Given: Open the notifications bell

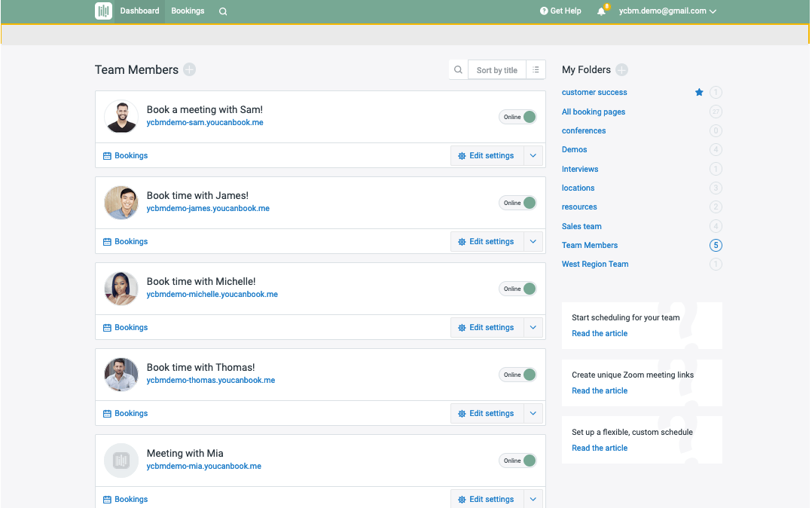Looking at the screenshot, I should coord(601,11).
